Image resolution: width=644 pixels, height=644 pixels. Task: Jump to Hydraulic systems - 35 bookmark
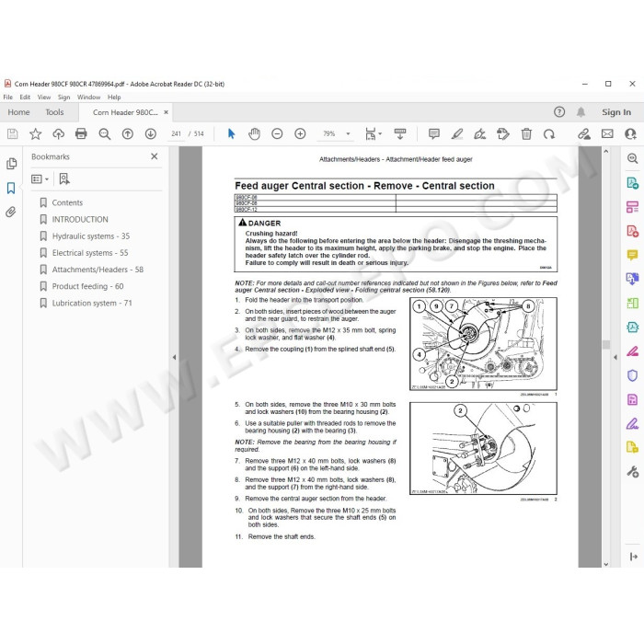91,236
